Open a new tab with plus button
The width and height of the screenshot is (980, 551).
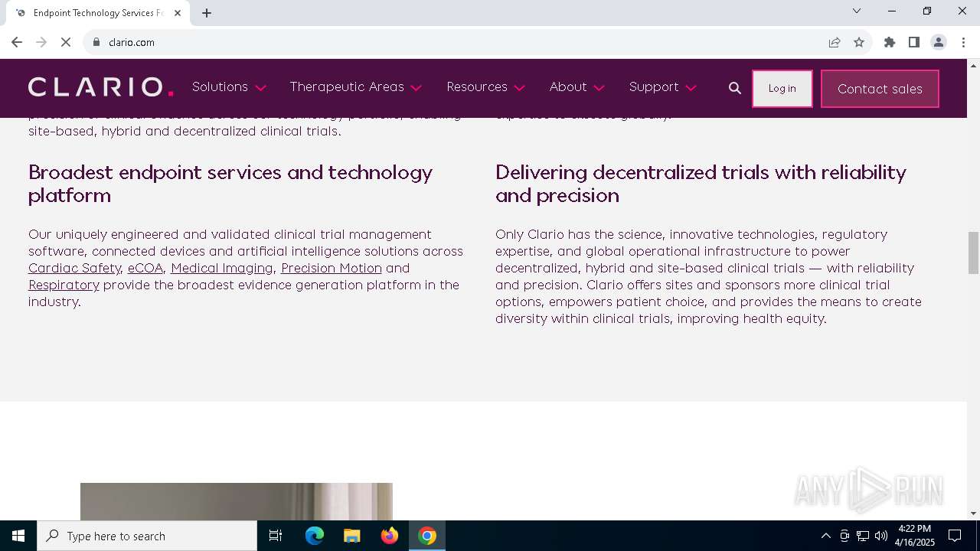[x=207, y=13]
